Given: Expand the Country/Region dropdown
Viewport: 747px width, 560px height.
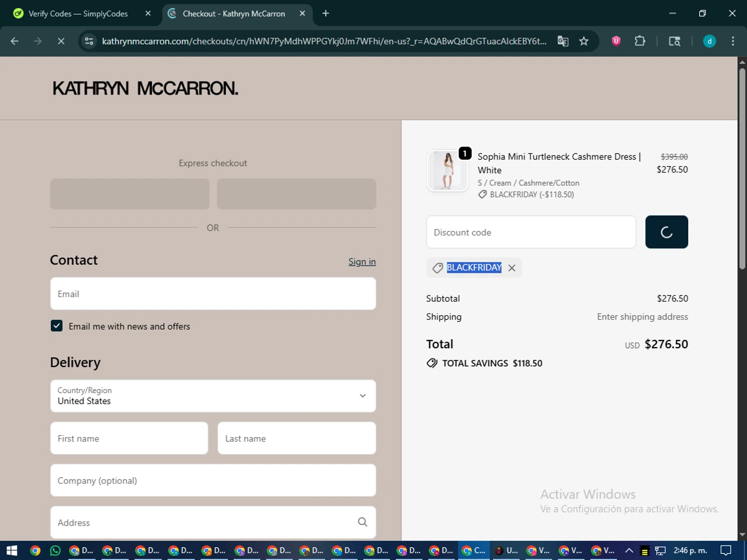Looking at the screenshot, I should click(x=213, y=396).
